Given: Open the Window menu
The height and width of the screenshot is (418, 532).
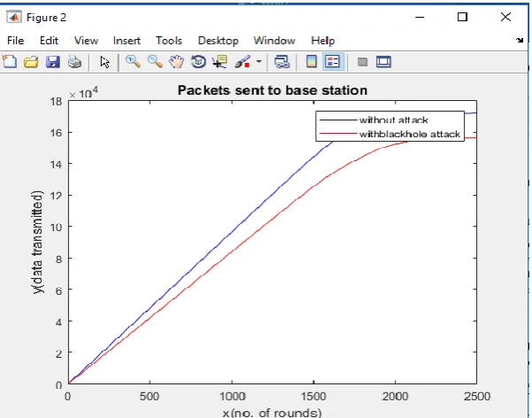Looking at the screenshot, I should (x=274, y=41).
